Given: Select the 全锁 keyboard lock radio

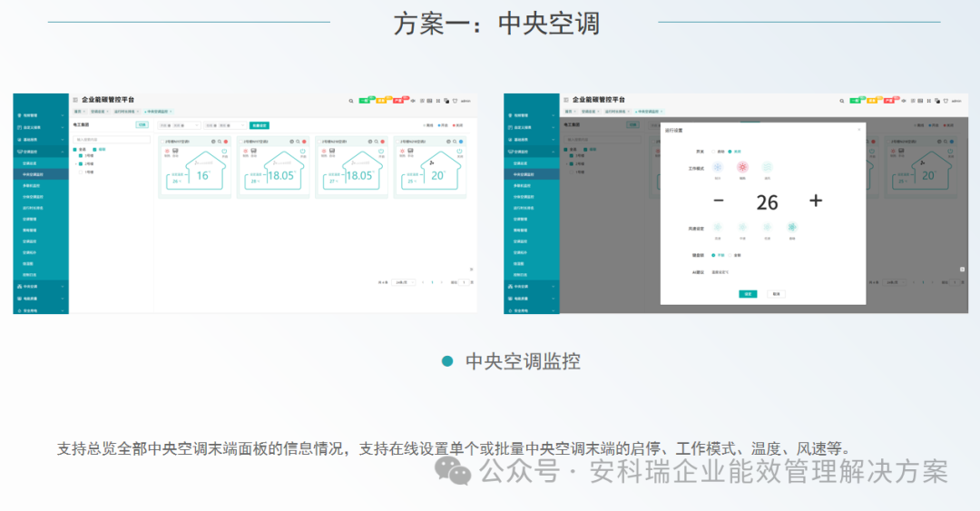Looking at the screenshot, I should pos(730,255).
